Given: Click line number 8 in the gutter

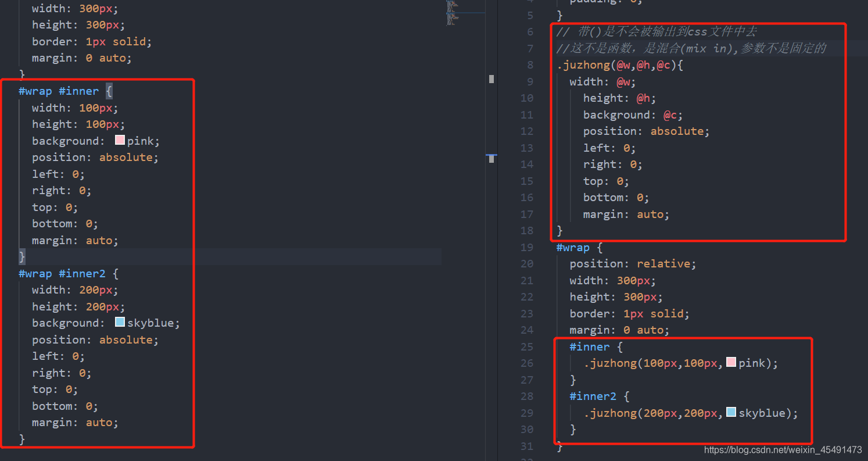Looking at the screenshot, I should [530, 65].
